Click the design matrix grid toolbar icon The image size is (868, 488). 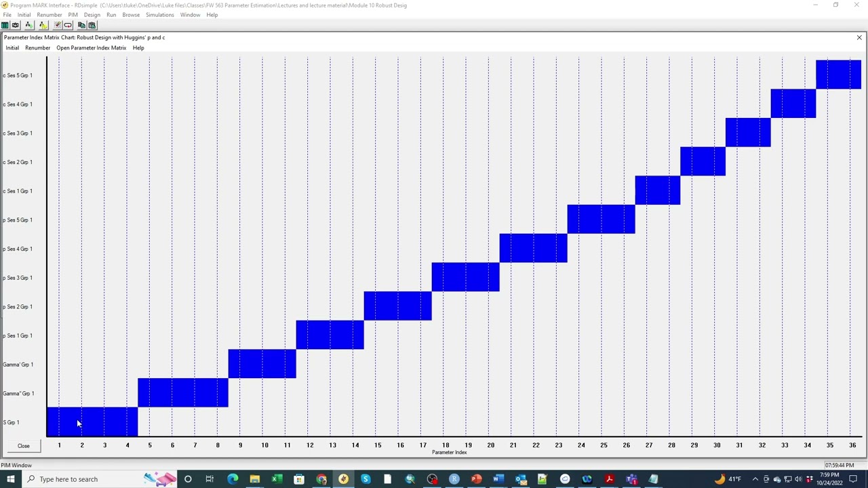click(58, 25)
